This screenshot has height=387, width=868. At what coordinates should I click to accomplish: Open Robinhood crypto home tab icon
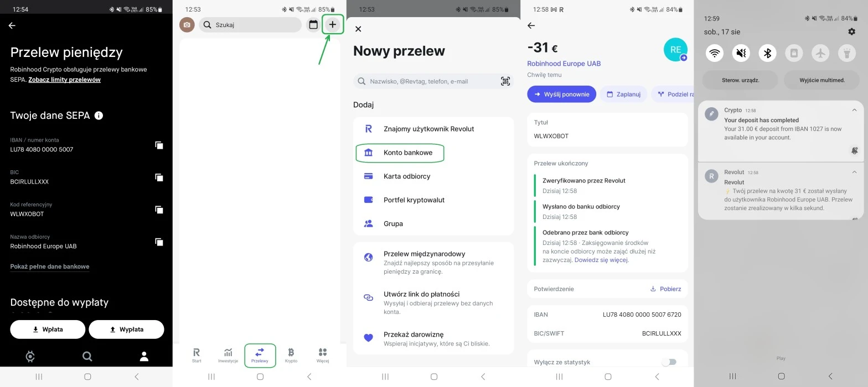click(x=30, y=357)
